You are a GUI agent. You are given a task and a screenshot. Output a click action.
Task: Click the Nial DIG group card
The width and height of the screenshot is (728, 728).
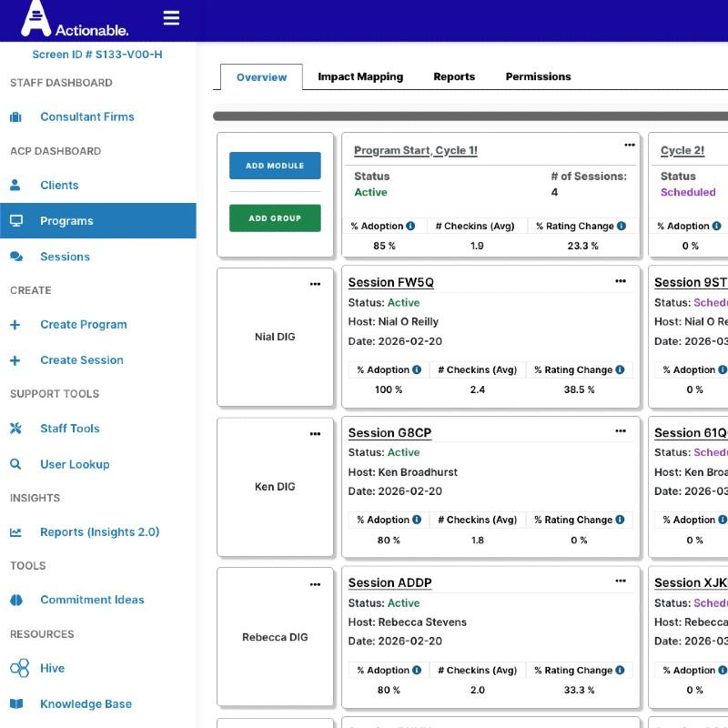[x=275, y=337]
